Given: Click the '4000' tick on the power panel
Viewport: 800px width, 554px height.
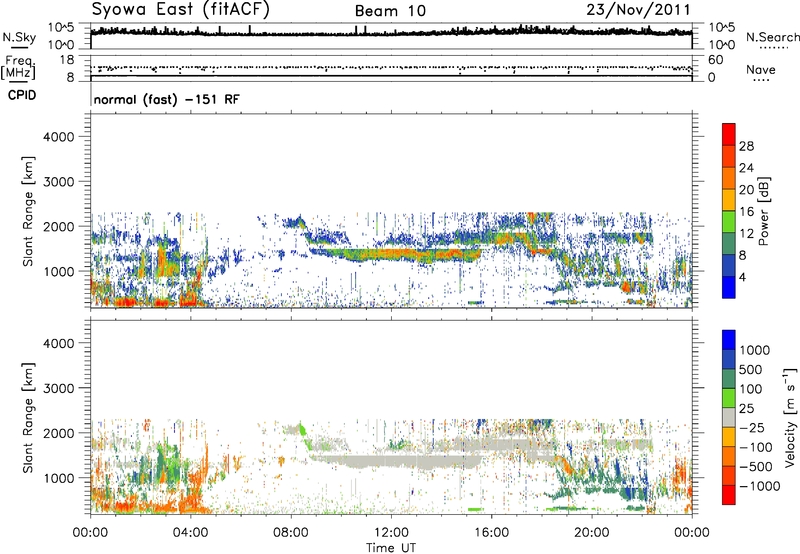Looking at the screenshot, I should [x=59, y=137].
